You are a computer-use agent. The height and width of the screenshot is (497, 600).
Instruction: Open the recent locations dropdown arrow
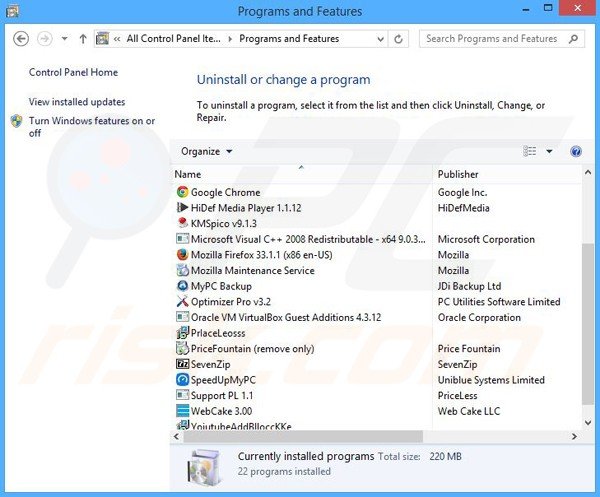(65, 39)
